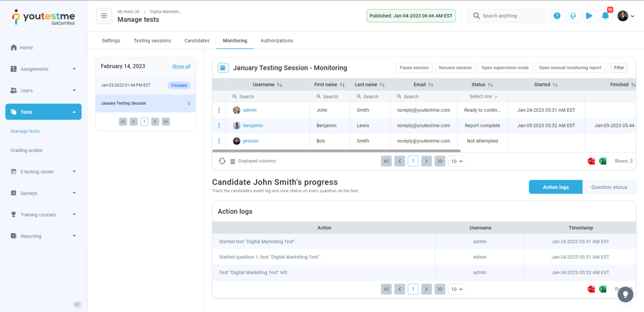Open the Authorizations tab
This screenshot has height=312, width=644.
coord(276,41)
